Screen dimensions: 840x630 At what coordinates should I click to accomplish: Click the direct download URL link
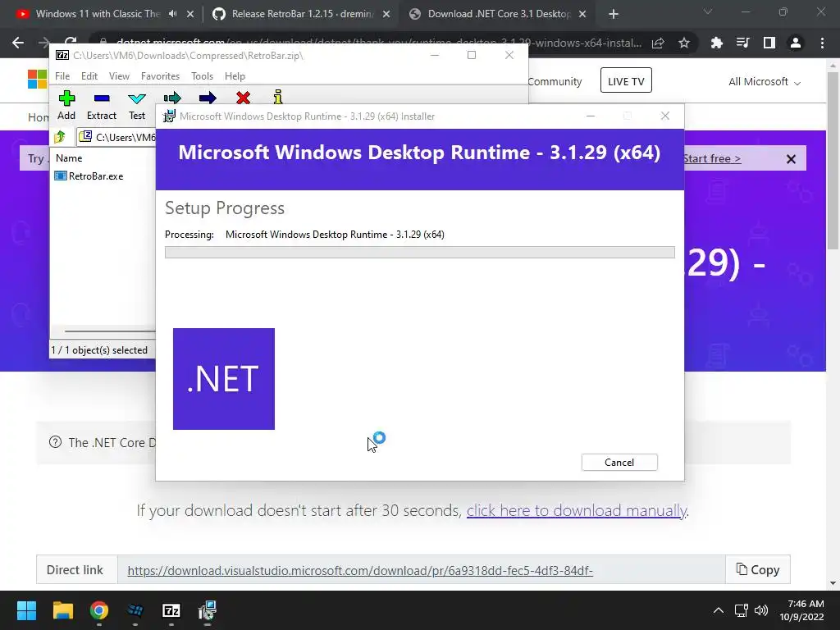coord(360,571)
